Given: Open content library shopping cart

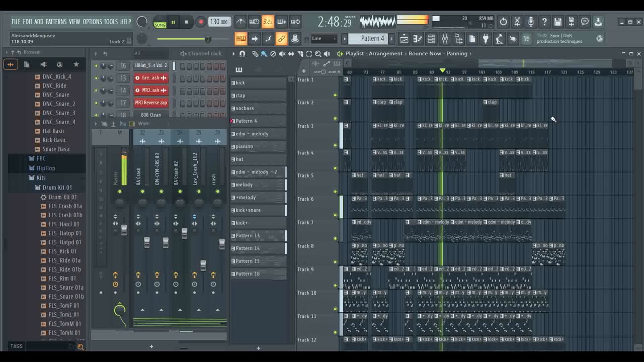Looking at the screenshot, I should click(526, 39).
